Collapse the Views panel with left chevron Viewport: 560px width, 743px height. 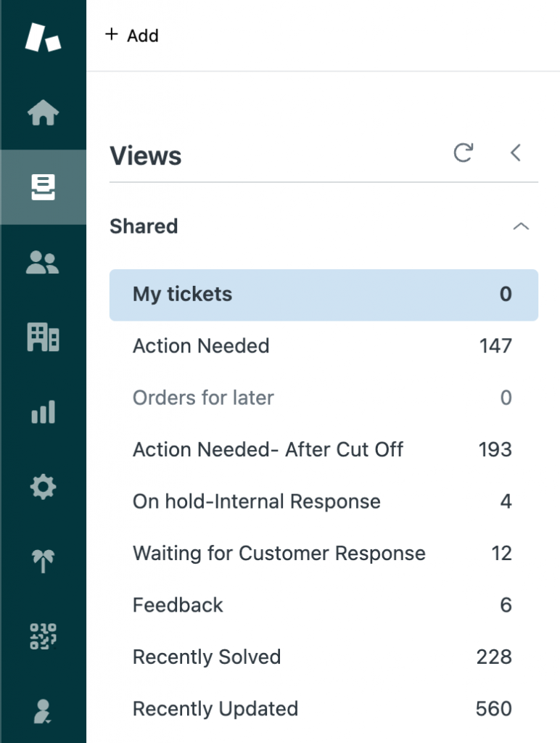(515, 153)
